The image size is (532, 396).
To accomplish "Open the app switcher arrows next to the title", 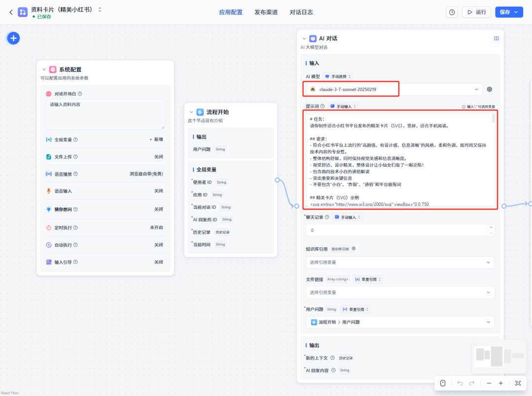I will tap(100, 9).
